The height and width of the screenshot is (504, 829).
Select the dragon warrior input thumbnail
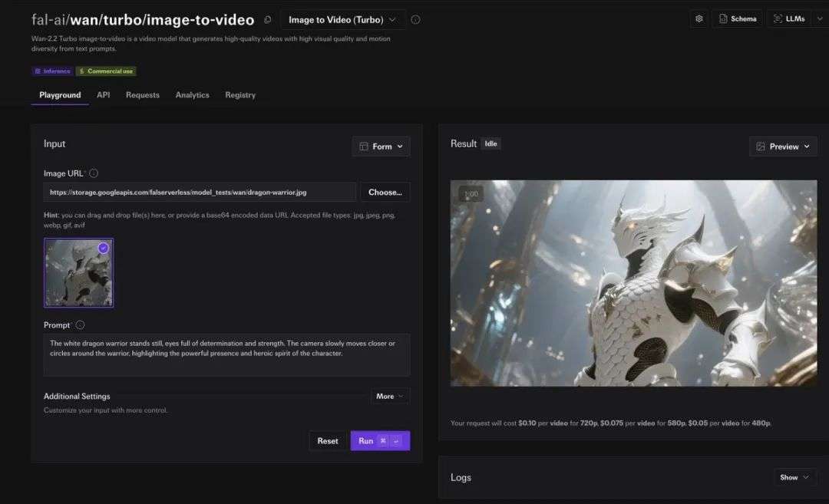78,272
